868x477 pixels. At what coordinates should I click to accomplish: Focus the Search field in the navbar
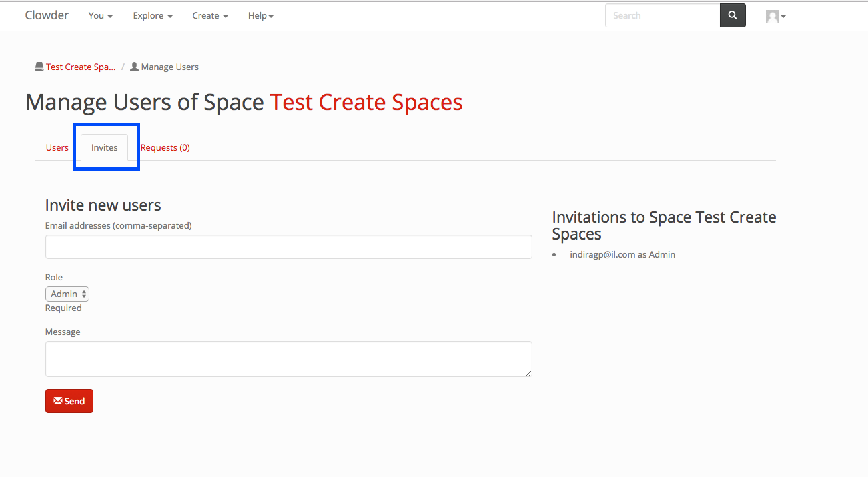pos(662,15)
